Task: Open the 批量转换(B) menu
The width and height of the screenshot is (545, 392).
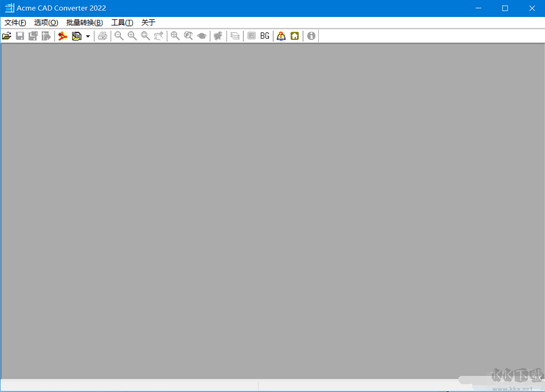Action: tap(83, 22)
